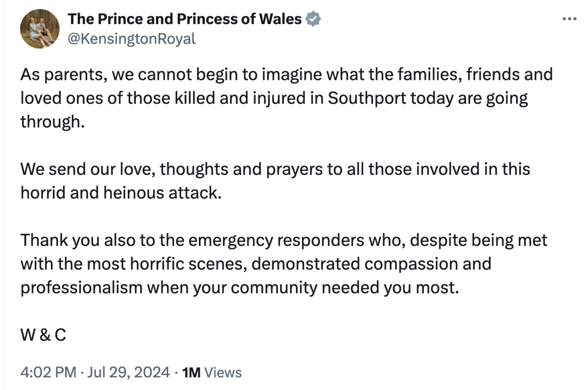Click the @KensingtonRoyal handle
Image resolution: width=588 pixels, height=390 pixels.
click(x=131, y=38)
